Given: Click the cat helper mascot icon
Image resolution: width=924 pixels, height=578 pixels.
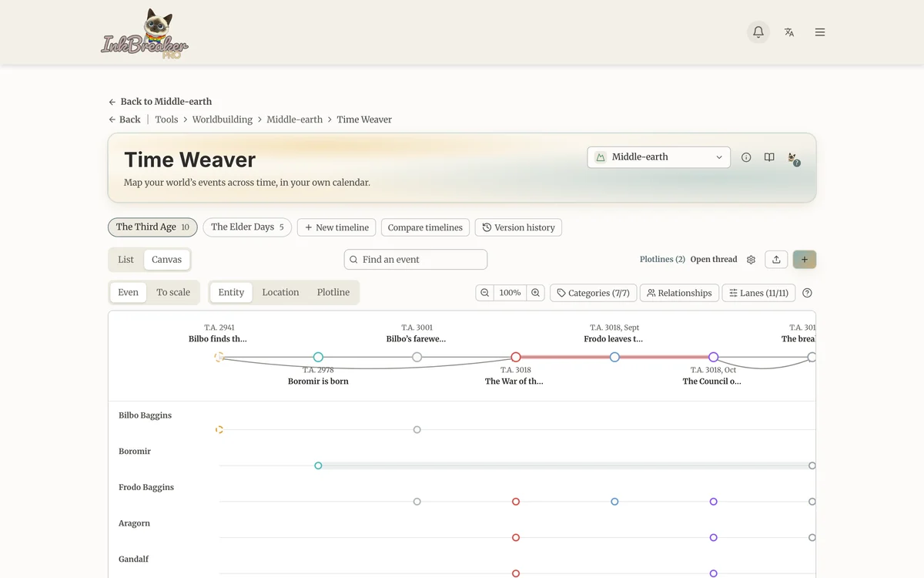Looking at the screenshot, I should coord(793,158).
